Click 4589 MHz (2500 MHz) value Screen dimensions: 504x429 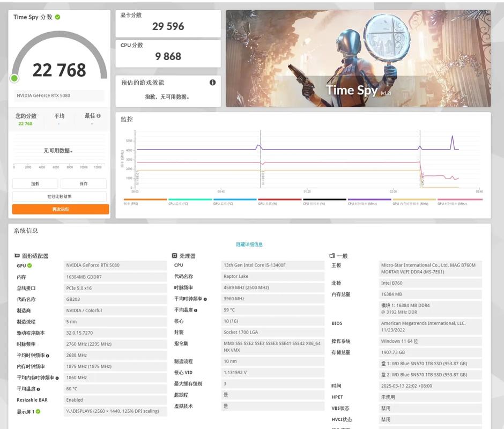coord(273,287)
